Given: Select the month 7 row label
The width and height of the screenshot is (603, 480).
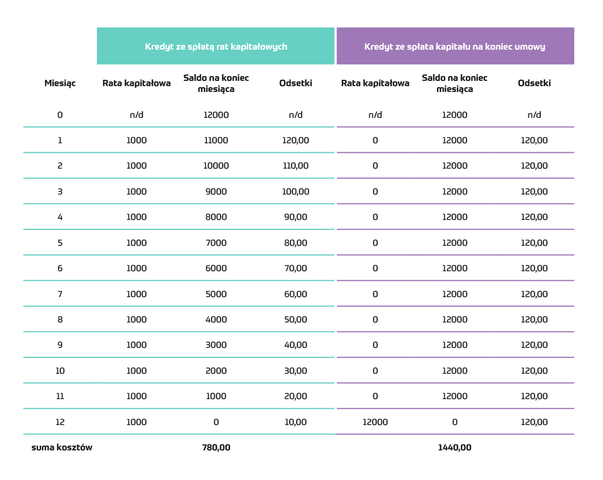Looking at the screenshot, I should 60,294.
